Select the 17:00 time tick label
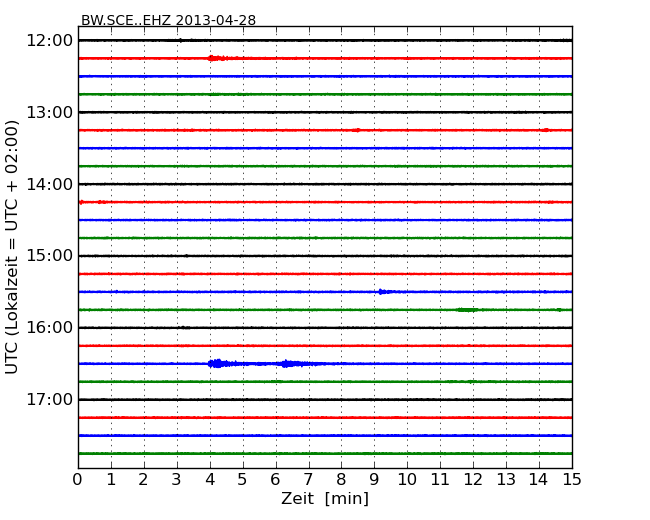 point(50,400)
